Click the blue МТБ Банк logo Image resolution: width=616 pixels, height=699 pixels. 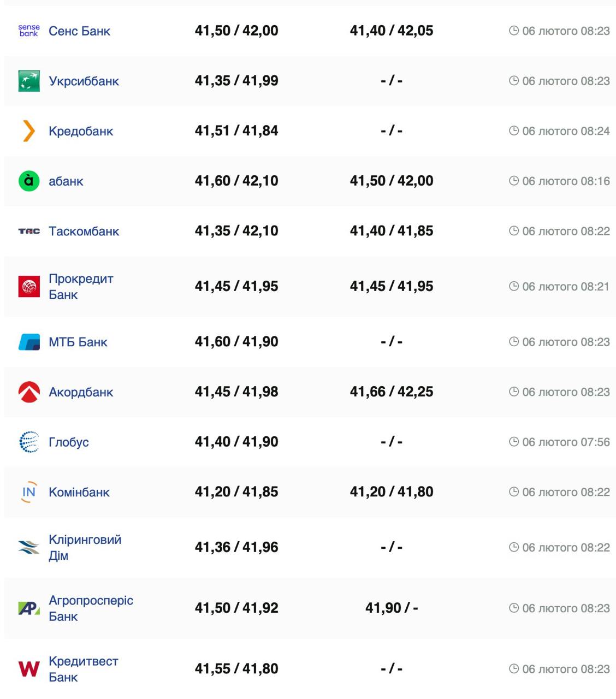click(x=29, y=342)
